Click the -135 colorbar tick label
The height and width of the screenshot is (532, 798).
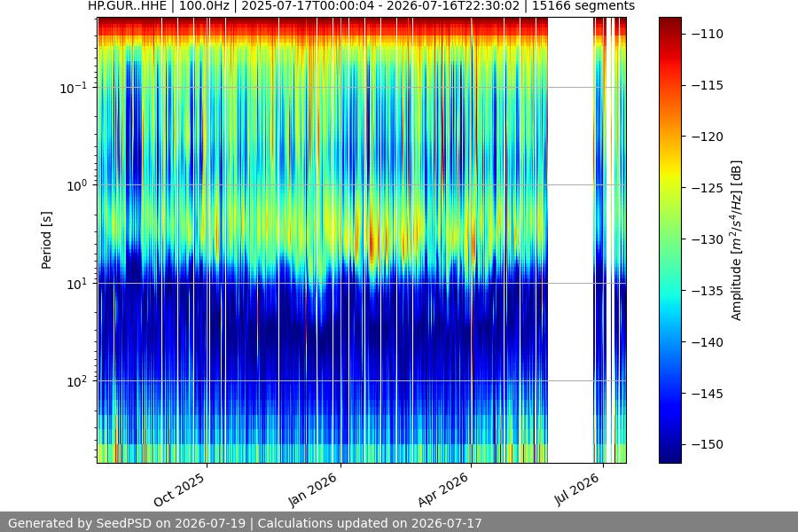[x=708, y=291]
